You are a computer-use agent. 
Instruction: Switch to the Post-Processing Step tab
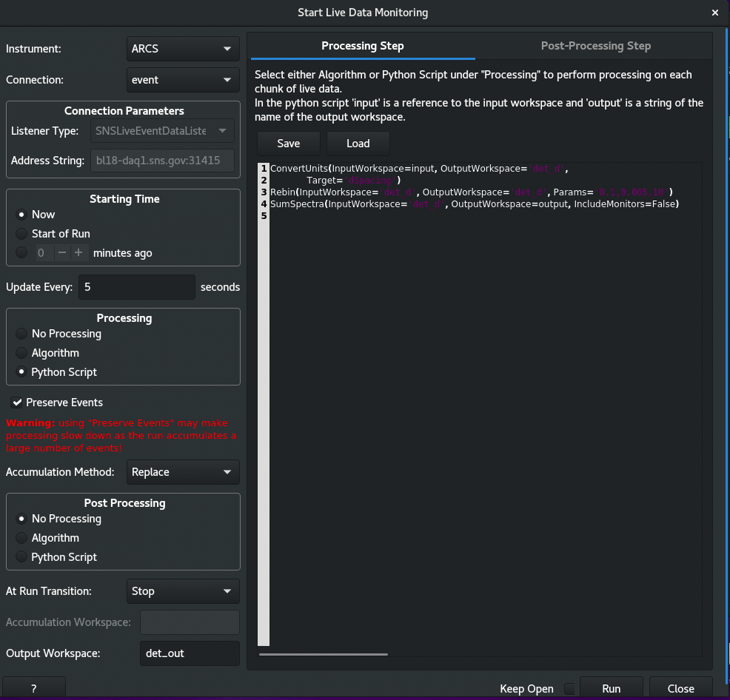pyautogui.click(x=595, y=46)
